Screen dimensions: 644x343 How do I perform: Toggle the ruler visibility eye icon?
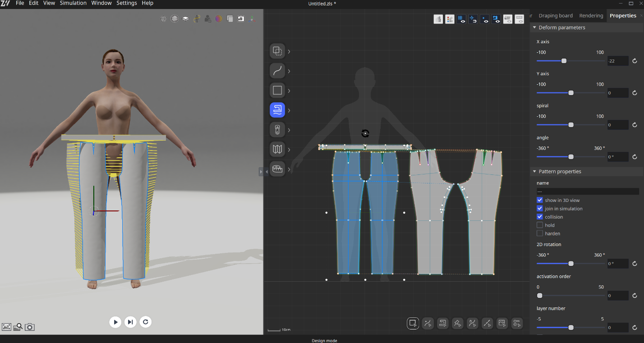(x=519, y=19)
